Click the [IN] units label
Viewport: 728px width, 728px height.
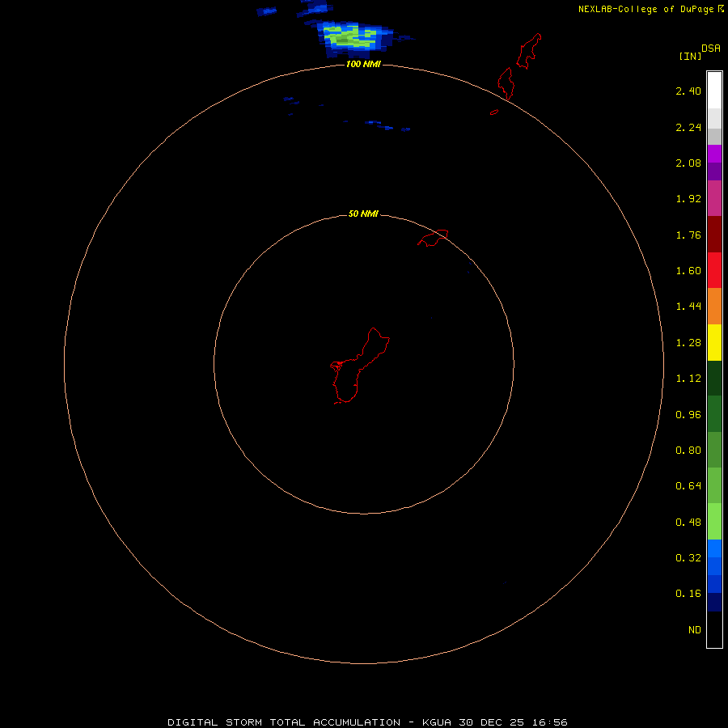690,56
